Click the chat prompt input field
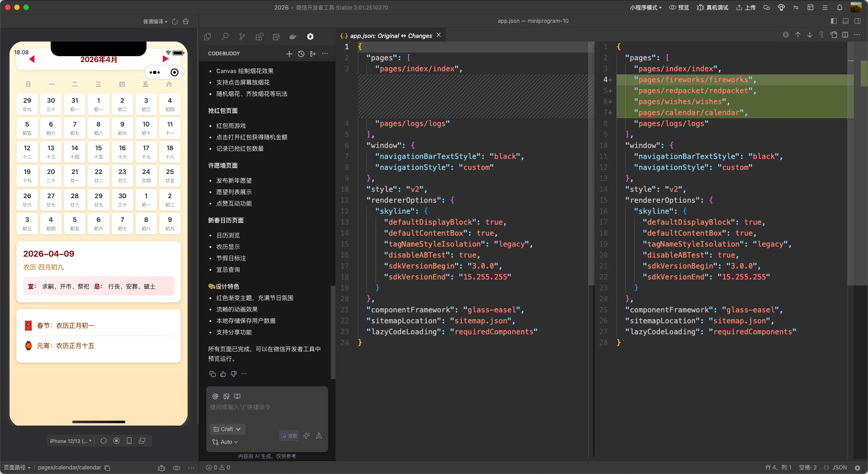Screen dimensions: 868x474 [267, 407]
